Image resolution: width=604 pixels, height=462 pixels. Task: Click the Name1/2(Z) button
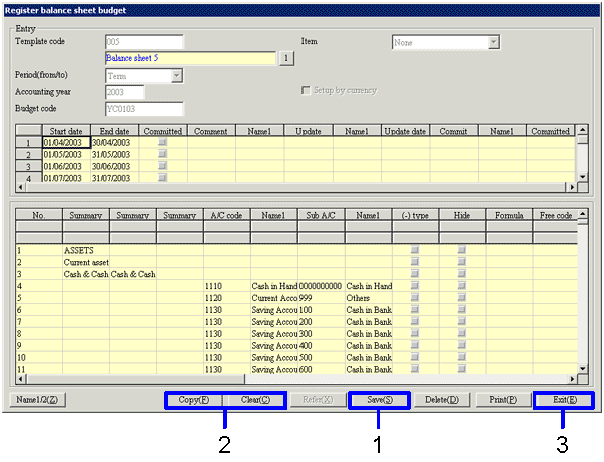[38, 400]
